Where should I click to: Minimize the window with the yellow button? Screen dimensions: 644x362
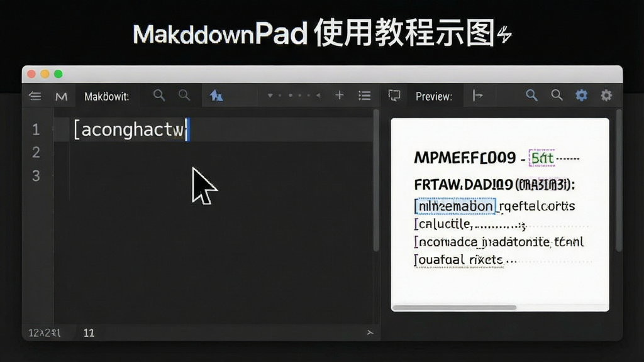tap(45, 74)
